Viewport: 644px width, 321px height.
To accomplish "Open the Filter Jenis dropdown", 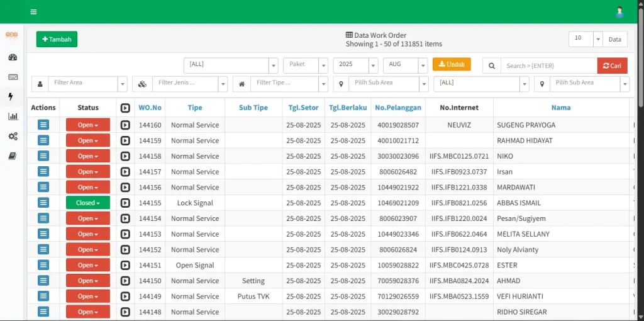I will (x=190, y=84).
